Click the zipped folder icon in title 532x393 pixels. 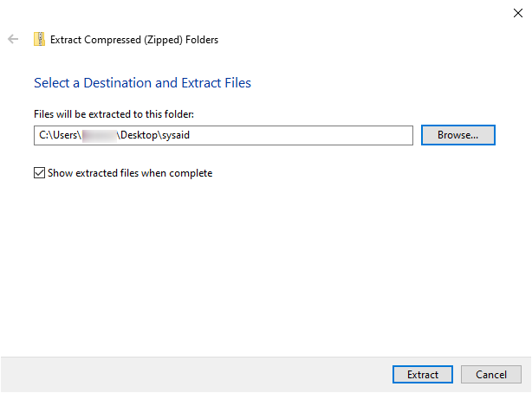point(39,39)
